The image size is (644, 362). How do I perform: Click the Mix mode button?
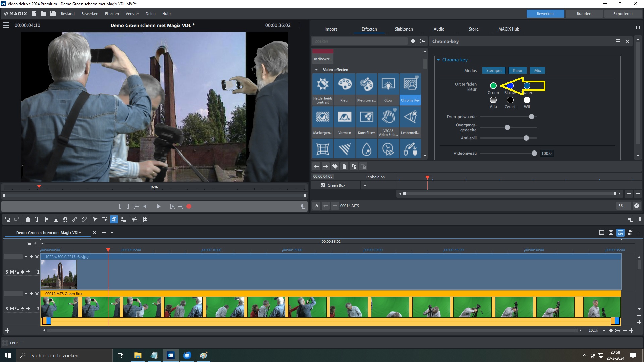pyautogui.click(x=538, y=70)
